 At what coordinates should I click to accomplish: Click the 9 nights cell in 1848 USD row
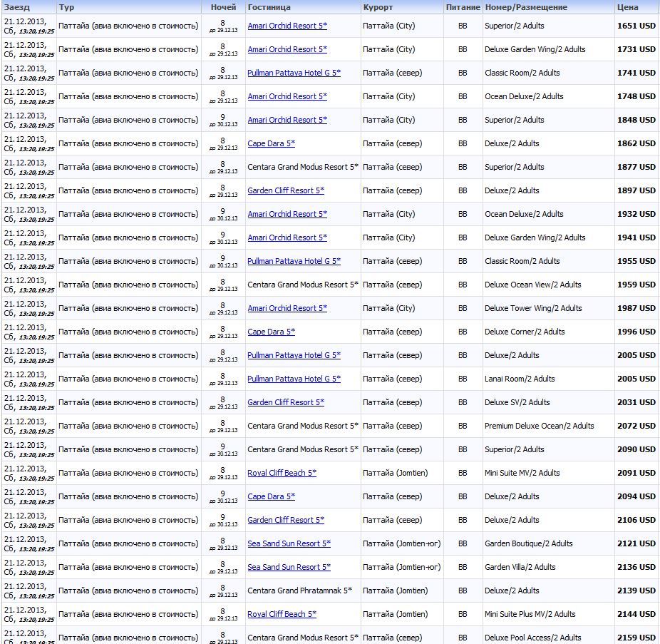(223, 120)
